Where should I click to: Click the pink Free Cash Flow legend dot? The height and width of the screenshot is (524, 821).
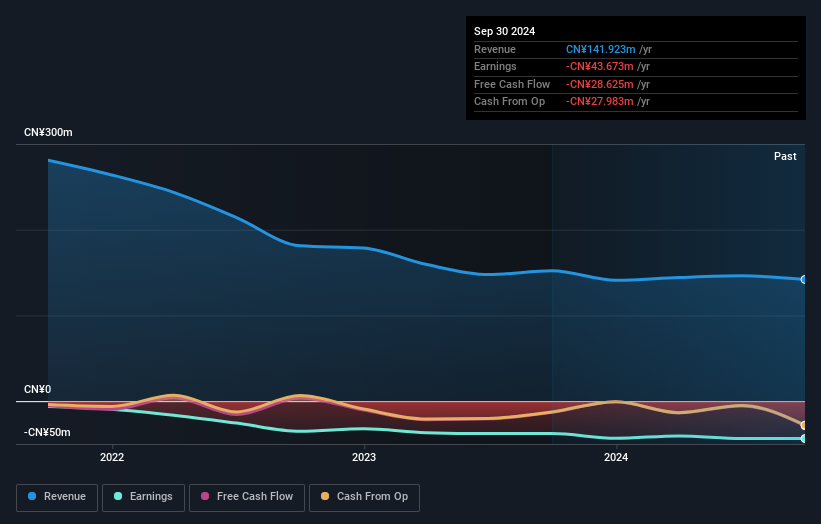205,496
